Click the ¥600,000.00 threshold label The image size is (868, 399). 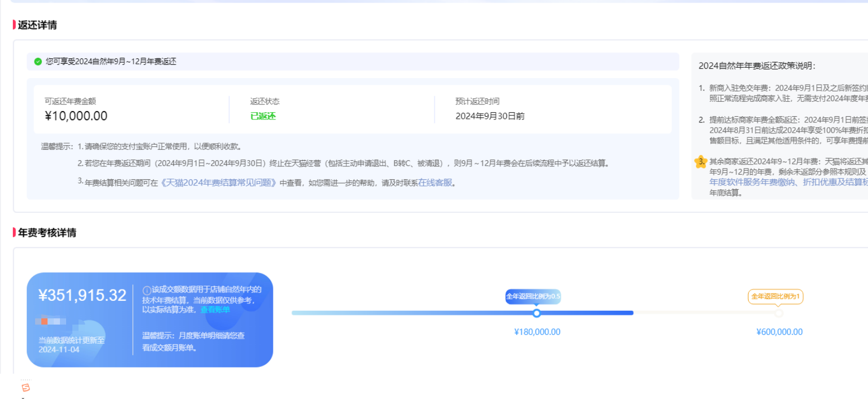pos(779,332)
